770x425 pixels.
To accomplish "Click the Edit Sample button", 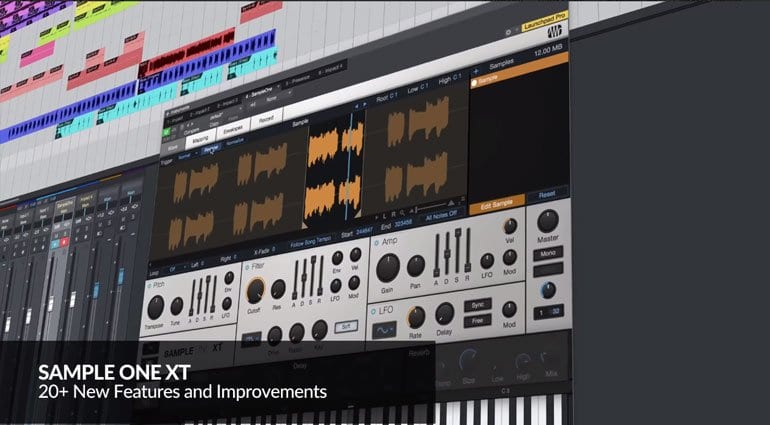I will pyautogui.click(x=496, y=205).
